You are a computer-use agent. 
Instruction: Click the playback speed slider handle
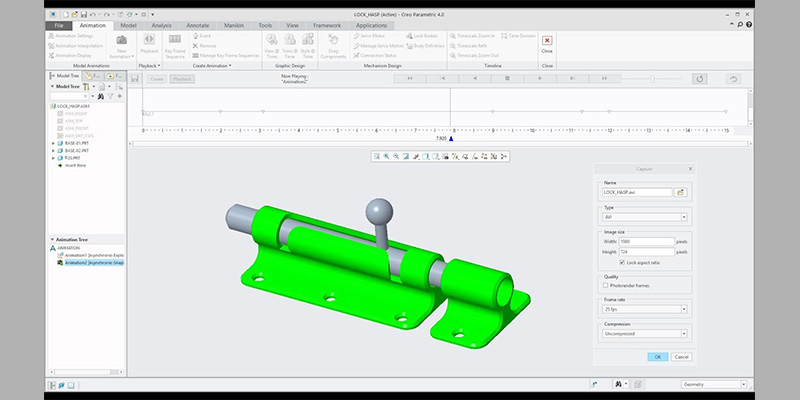click(653, 79)
